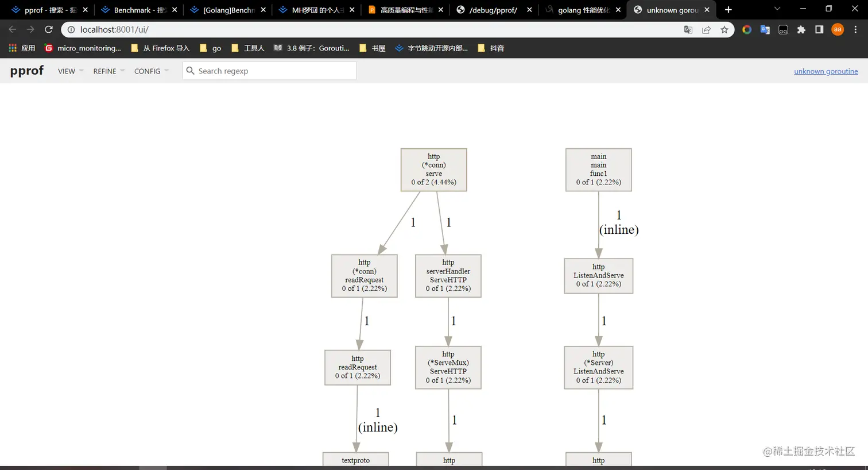Focus the Search regexp field
This screenshot has width=868, height=470.
269,71
